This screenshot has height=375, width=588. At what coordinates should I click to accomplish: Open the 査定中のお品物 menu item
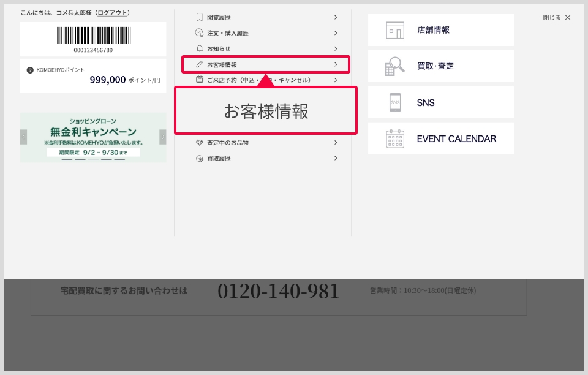click(228, 143)
